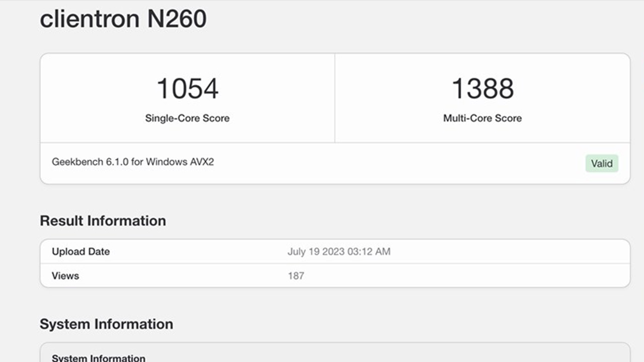Click the "Multi-Core Score" label
This screenshot has height=362, width=644.
(482, 118)
